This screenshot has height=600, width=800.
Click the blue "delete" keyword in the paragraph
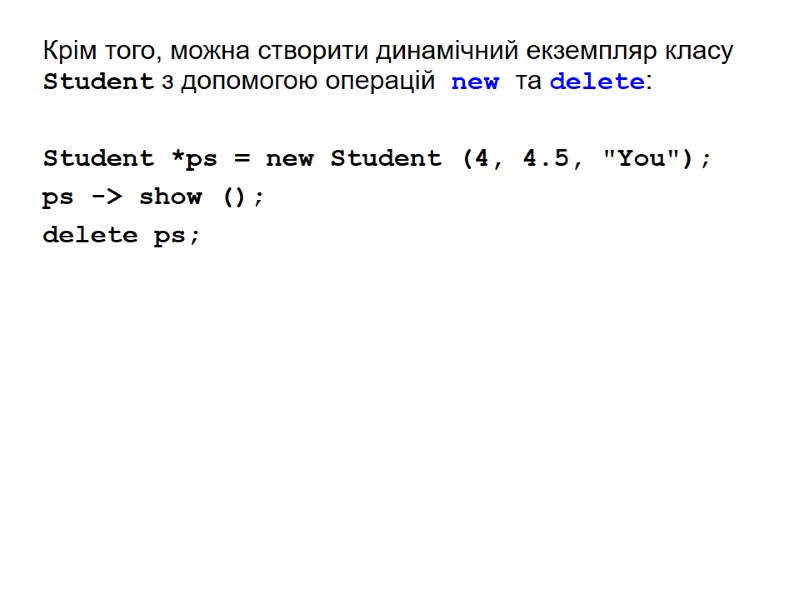pyautogui.click(x=597, y=82)
